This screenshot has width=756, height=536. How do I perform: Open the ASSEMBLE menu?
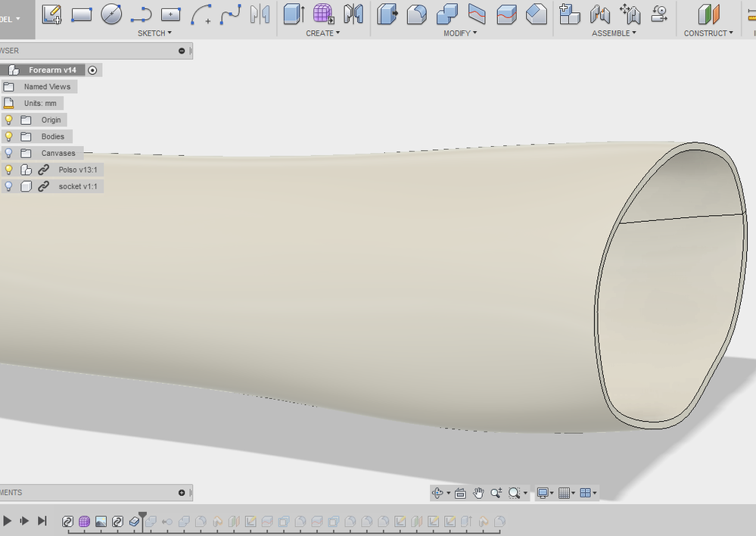click(614, 33)
